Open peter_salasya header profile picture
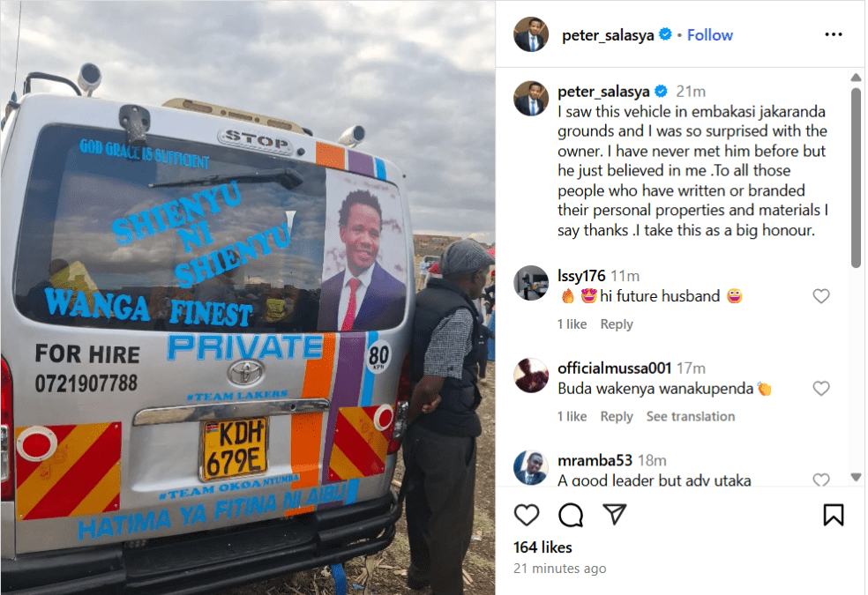This screenshot has height=595, width=868. (531, 34)
